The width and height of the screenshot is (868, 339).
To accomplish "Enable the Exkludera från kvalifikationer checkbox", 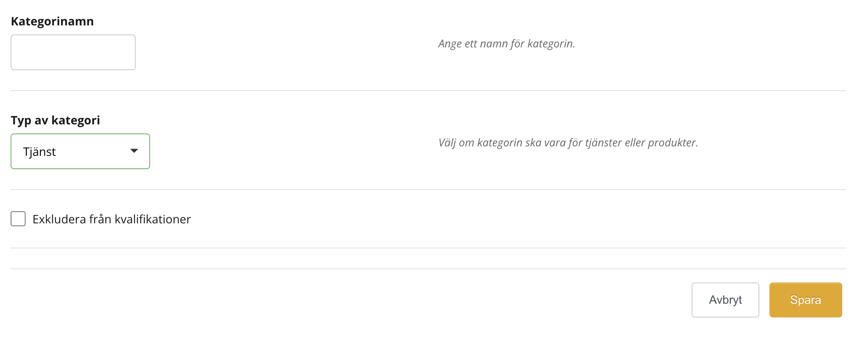I will tap(18, 219).
